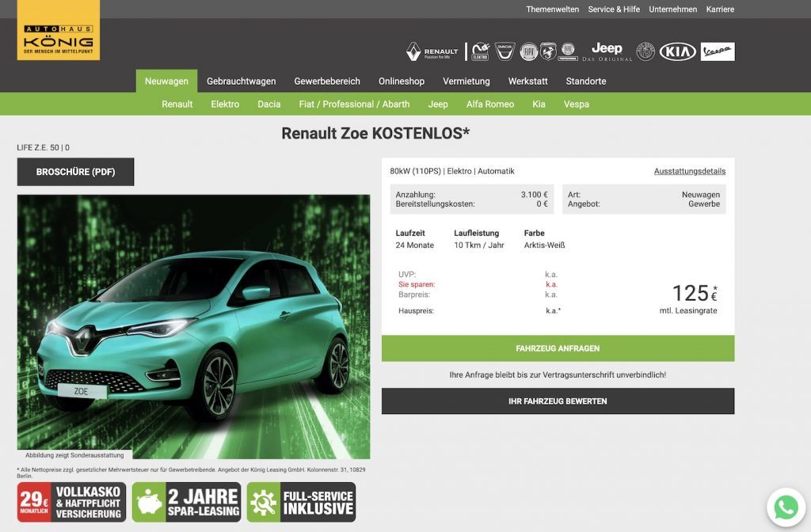Open WhatsApp chat bubble
Screen dimensions: 811x532
[786, 507]
